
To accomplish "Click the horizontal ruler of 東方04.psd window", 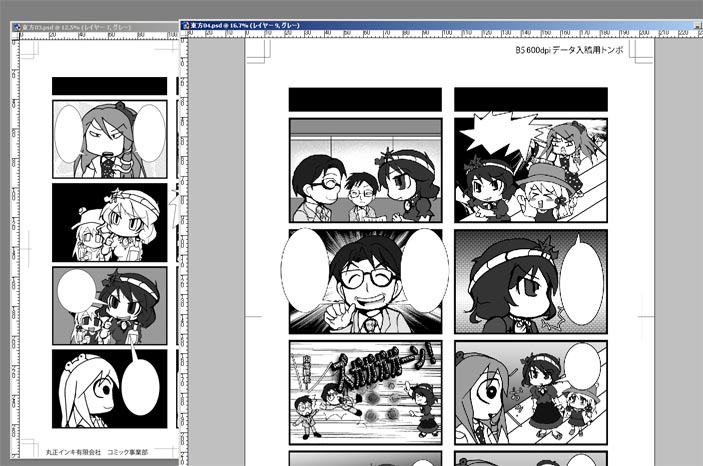I will [445, 34].
